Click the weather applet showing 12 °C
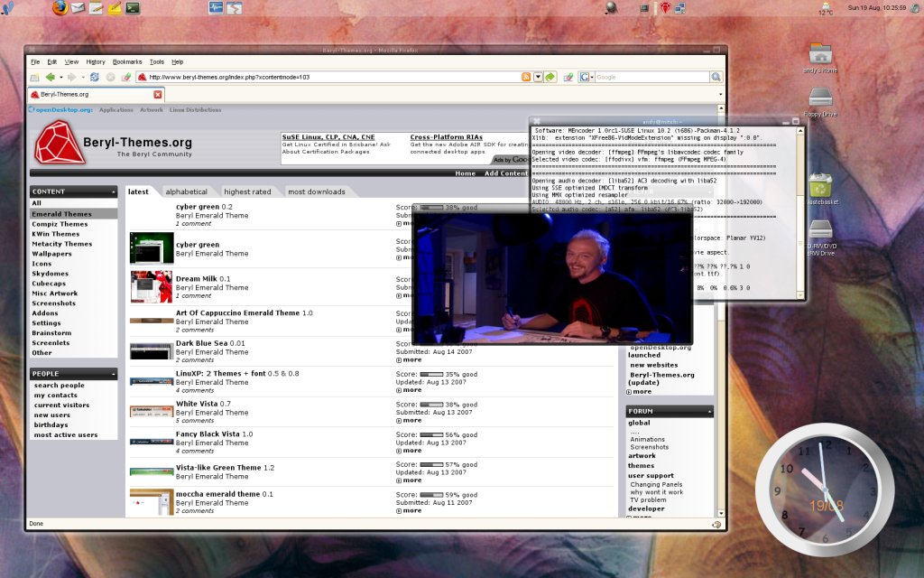The width and height of the screenshot is (924, 578). point(827,8)
